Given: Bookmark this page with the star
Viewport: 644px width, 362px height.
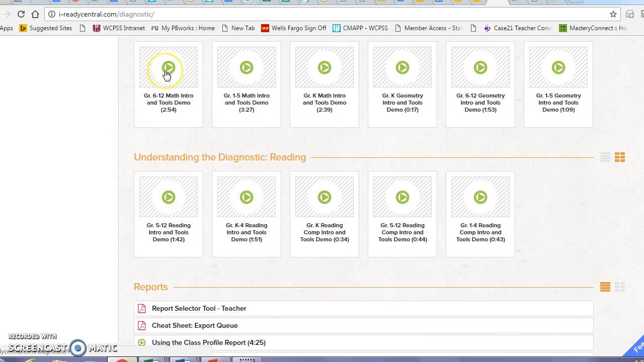Looking at the screenshot, I should (x=613, y=14).
